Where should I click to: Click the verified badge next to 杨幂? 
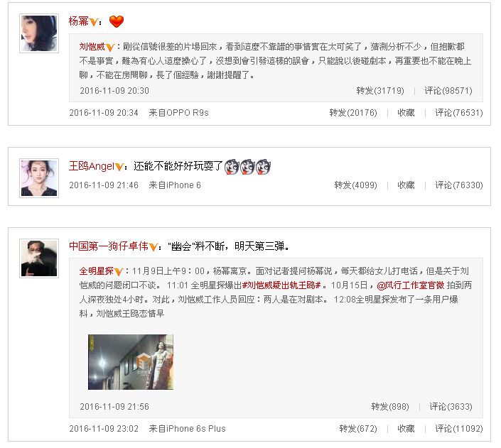pos(94,22)
